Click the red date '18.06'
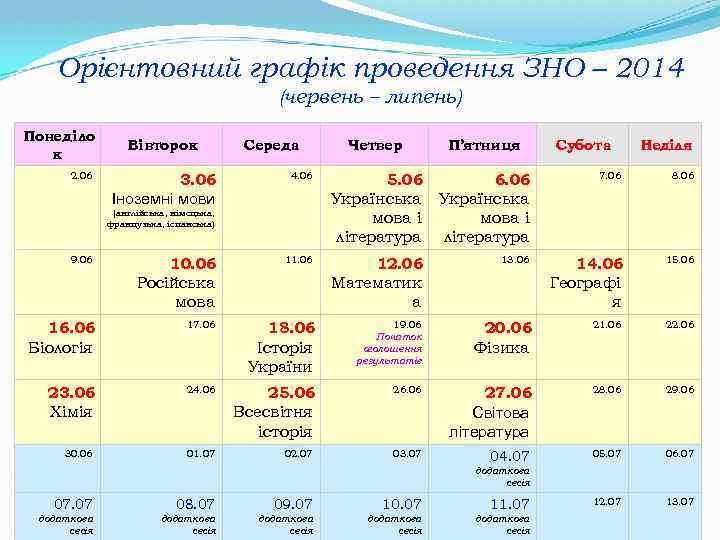720x540 pixels. click(x=292, y=327)
